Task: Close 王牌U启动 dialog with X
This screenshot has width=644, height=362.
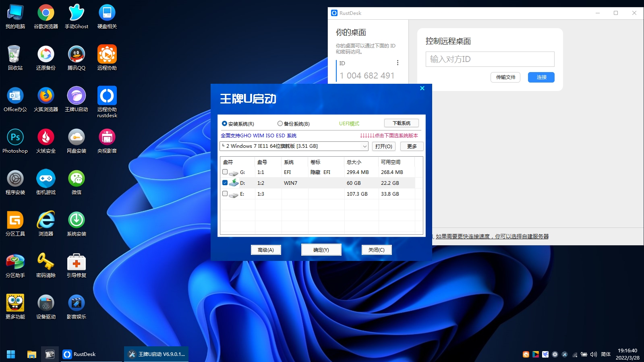Action: [422, 88]
